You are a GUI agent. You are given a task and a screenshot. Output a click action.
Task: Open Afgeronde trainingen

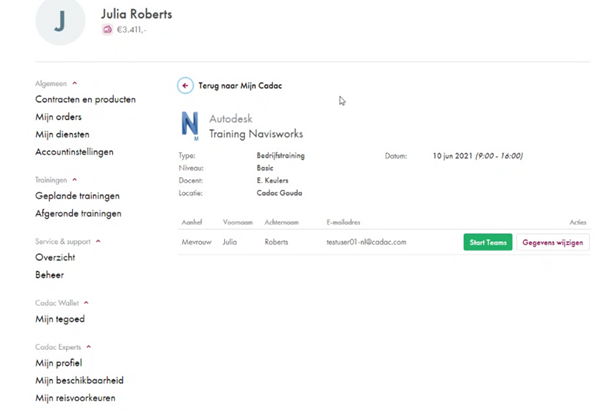coord(78,213)
